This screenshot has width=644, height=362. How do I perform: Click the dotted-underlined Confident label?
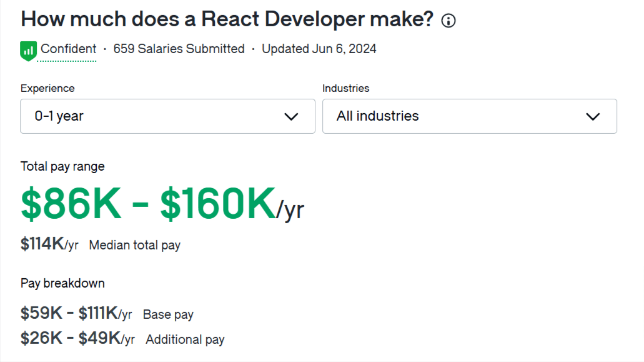69,49
